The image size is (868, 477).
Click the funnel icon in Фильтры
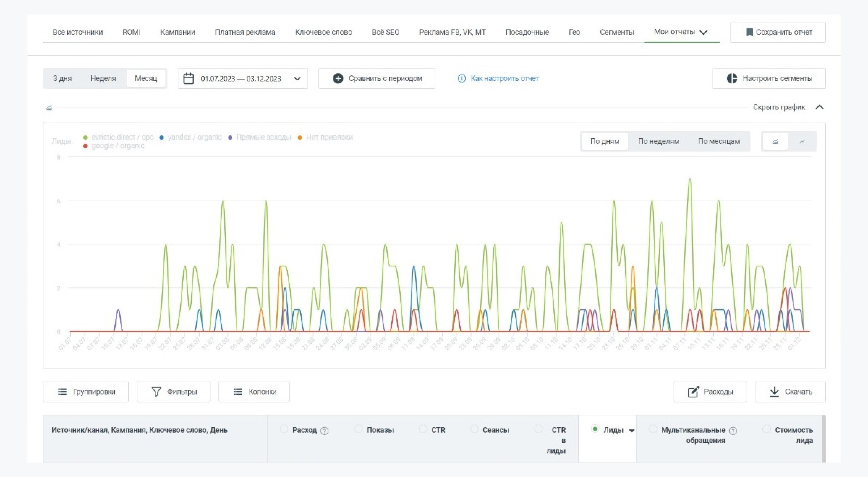coord(156,392)
